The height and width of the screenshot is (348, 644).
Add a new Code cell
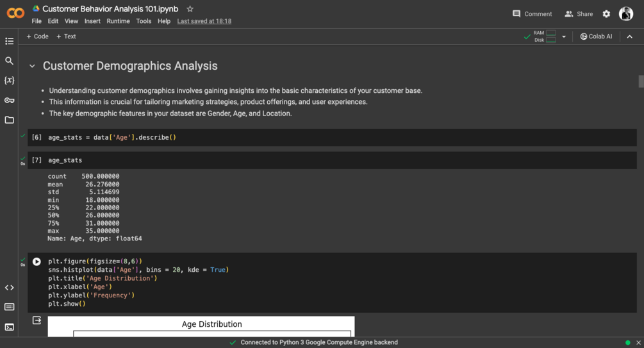(x=37, y=37)
